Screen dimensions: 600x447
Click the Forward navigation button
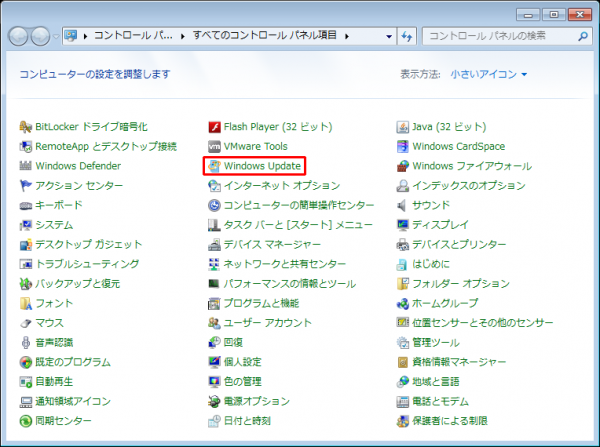[x=40, y=36]
